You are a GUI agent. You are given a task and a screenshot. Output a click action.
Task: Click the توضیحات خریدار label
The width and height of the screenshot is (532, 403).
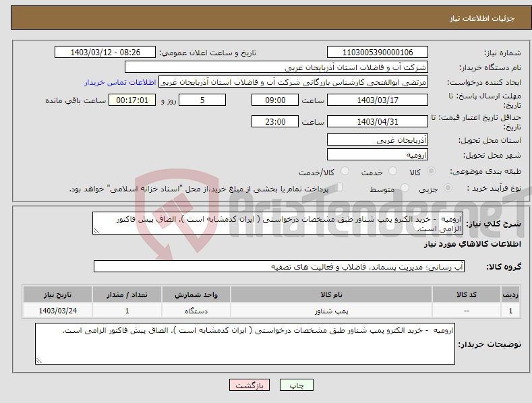coord(490,344)
